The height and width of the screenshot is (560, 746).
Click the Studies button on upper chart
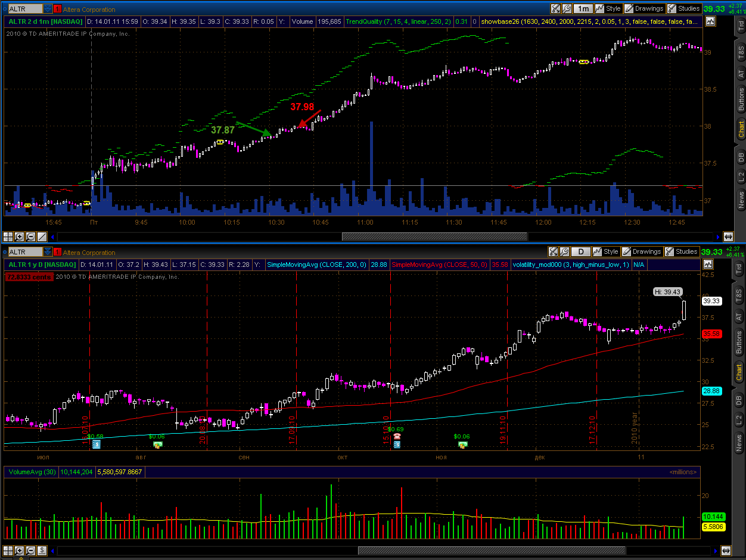(683, 8)
